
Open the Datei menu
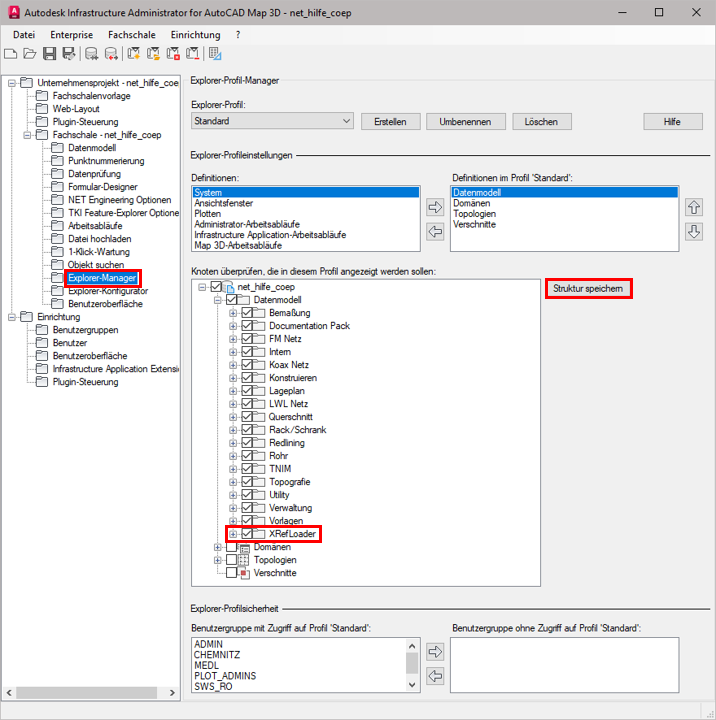pyautogui.click(x=24, y=35)
